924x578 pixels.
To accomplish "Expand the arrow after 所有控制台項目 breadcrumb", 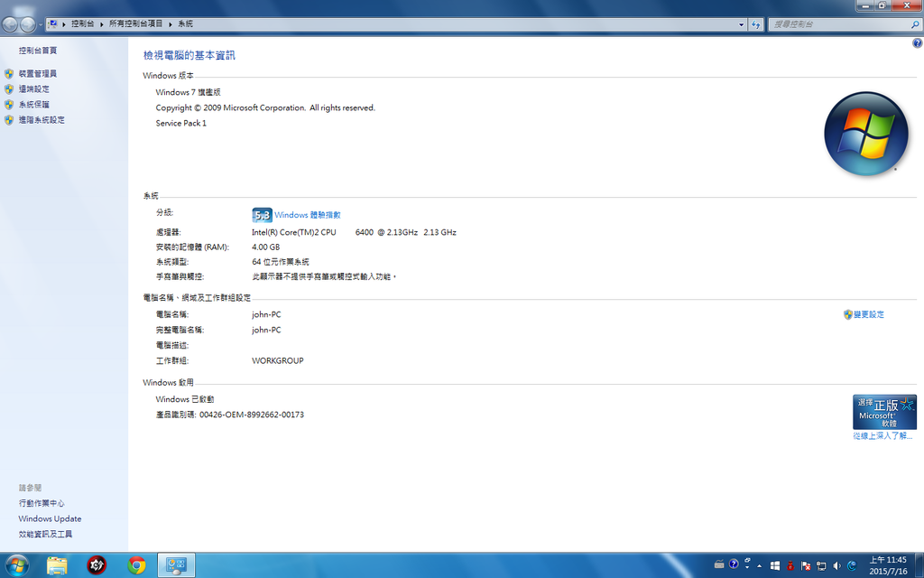I will (x=170, y=24).
